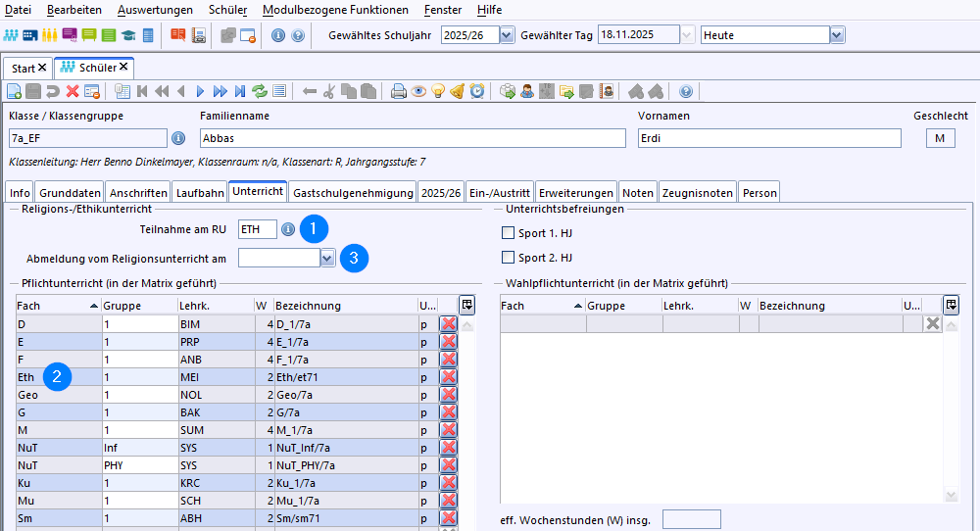Open the Auswertungen menu

coord(154,10)
